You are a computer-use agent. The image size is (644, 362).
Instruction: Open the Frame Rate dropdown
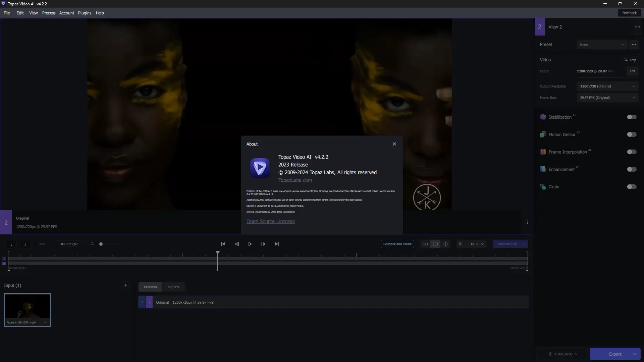click(607, 98)
